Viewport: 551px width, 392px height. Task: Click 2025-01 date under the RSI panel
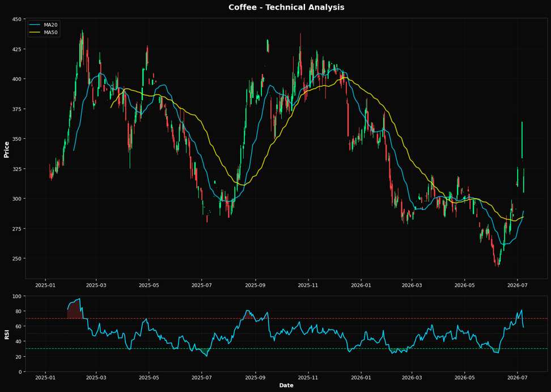tap(46, 378)
